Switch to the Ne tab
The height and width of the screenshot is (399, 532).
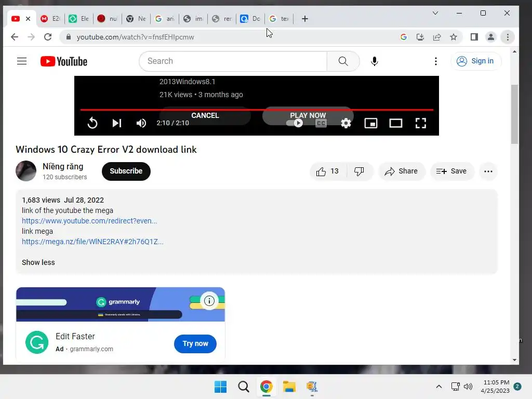(136, 19)
